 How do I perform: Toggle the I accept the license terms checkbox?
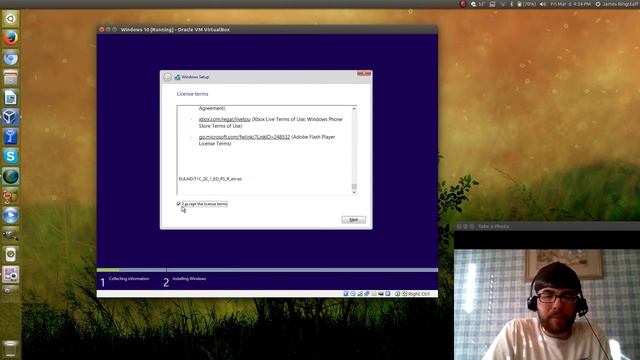[179, 204]
